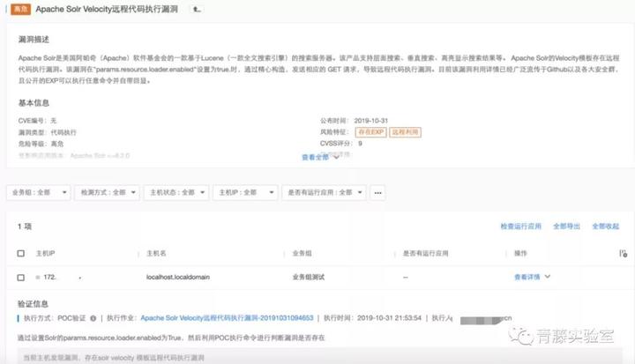The image size is (635, 364).
Task: Open the 是否有运行应用 filter dropdown
Action: 325,193
